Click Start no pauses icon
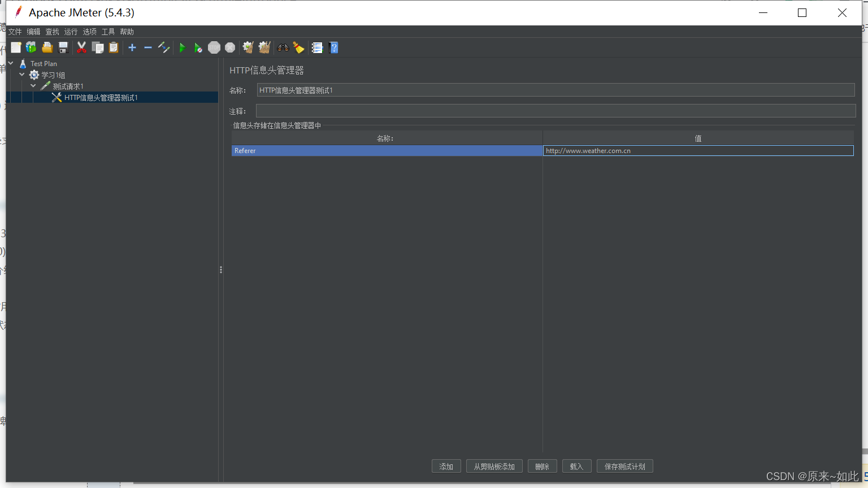This screenshot has width=868, height=488. point(198,47)
